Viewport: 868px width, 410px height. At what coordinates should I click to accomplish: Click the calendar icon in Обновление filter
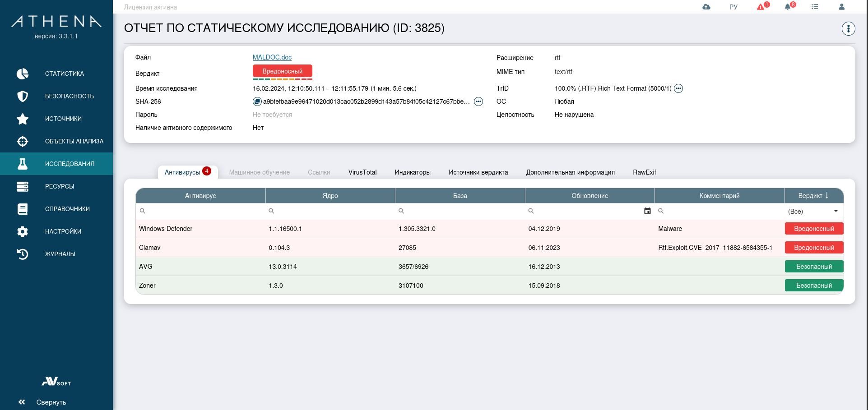[x=647, y=211]
